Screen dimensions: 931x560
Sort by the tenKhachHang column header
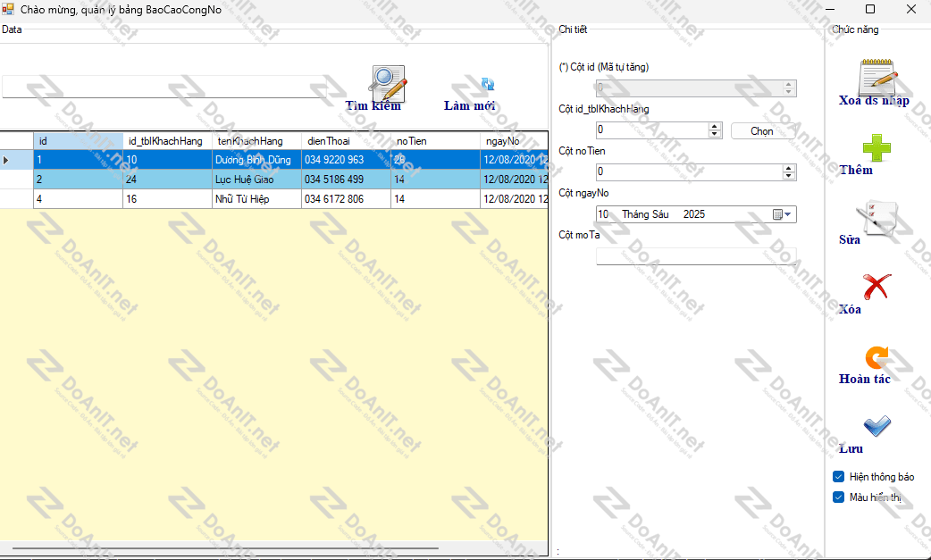(256, 140)
